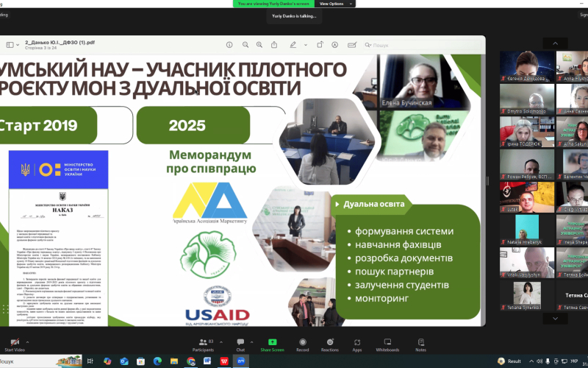Image resolution: width=588 pixels, height=368 pixels.
Task: Open Google Chrome from the taskbar
Action: [191, 361]
